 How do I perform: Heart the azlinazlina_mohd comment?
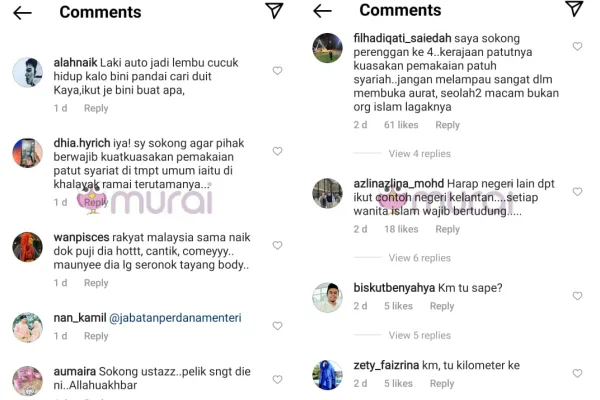click(x=577, y=191)
